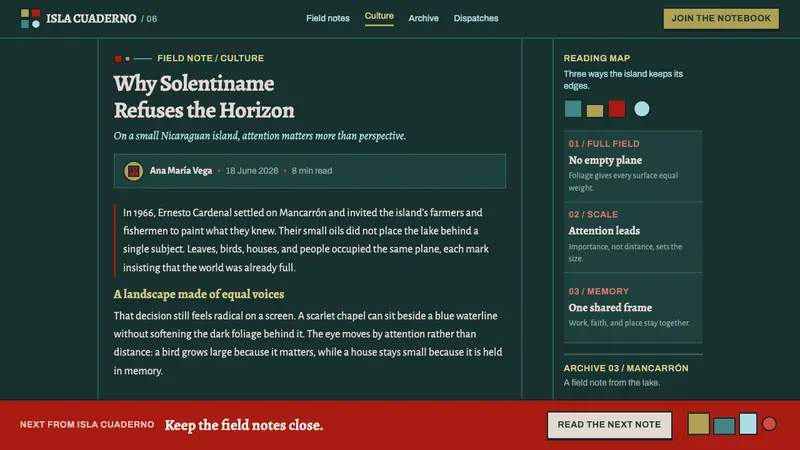Click 'A field note from the lake.' caption
Image resolution: width=800 pixels, height=450 pixels.
pos(612,383)
